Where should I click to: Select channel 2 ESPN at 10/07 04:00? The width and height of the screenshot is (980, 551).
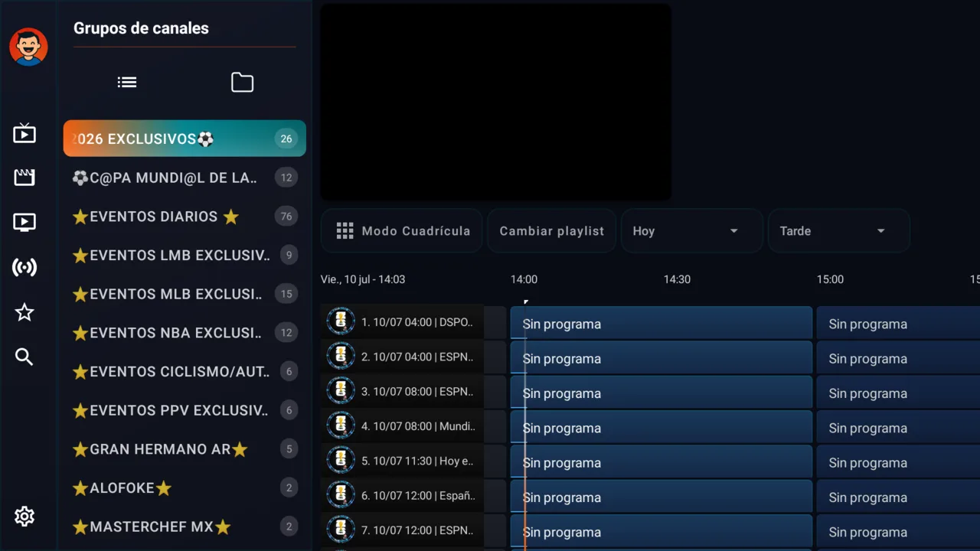pyautogui.click(x=402, y=357)
